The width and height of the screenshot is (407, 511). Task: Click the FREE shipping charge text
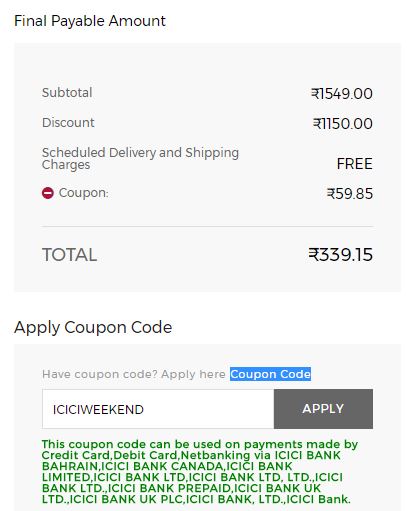click(355, 164)
